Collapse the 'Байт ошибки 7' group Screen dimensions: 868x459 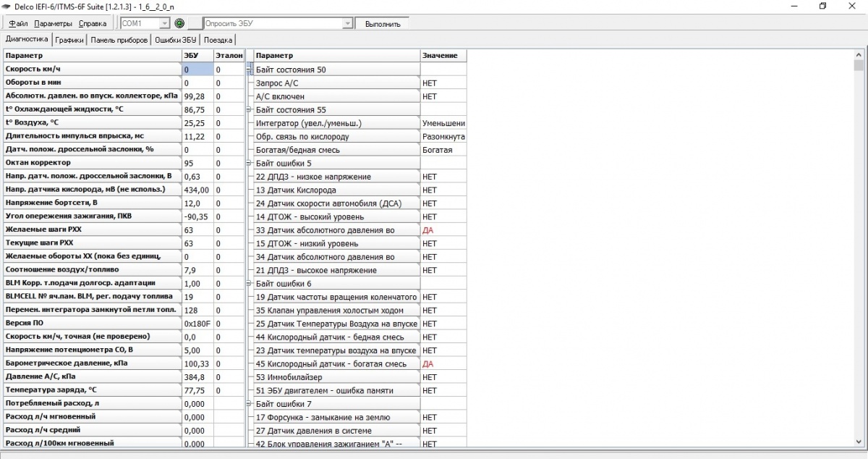250,404
